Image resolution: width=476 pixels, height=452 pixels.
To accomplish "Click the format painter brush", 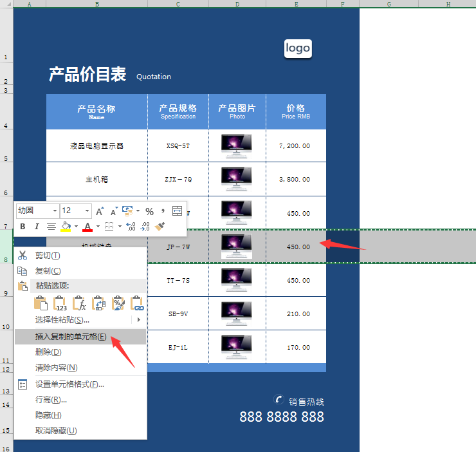I will coord(160,227).
